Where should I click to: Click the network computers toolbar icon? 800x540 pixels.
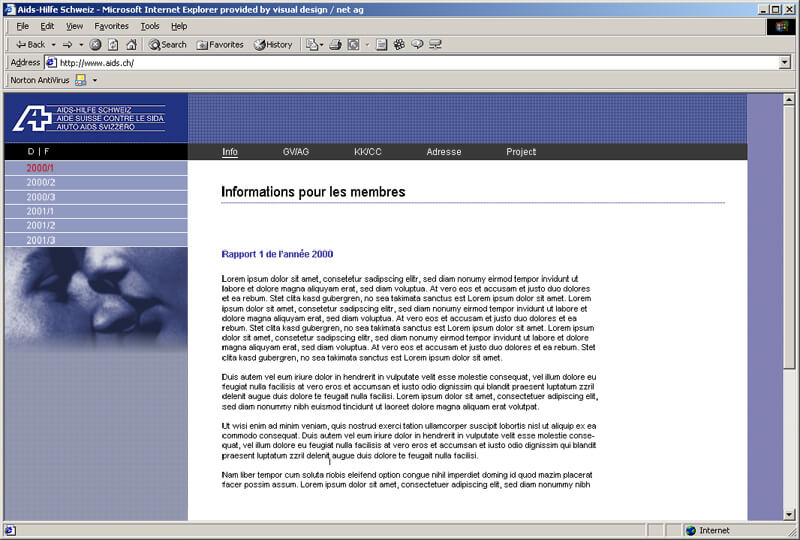pyautogui.click(x=435, y=45)
